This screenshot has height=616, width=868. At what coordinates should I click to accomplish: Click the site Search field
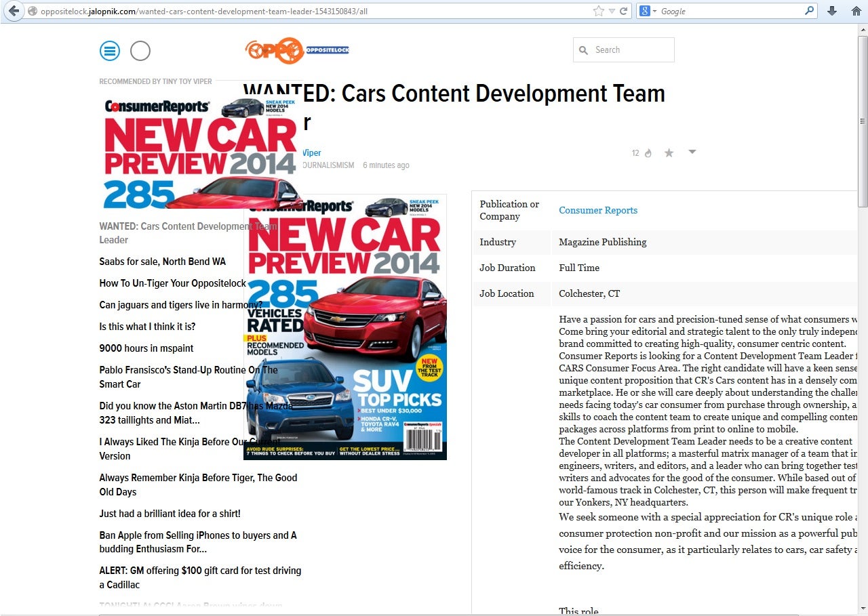click(624, 49)
